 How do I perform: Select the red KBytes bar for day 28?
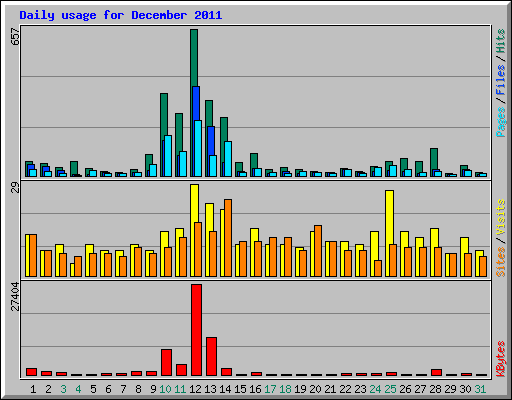pos(436,373)
